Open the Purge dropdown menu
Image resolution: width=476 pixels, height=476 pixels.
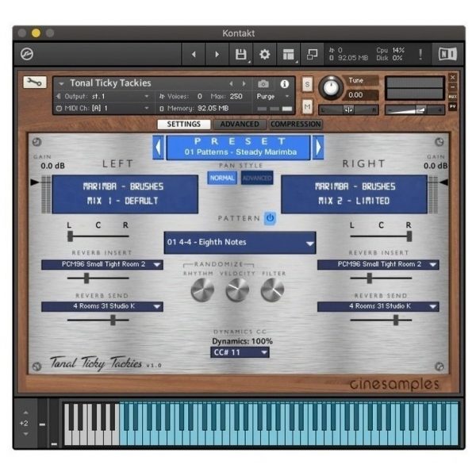click(273, 96)
